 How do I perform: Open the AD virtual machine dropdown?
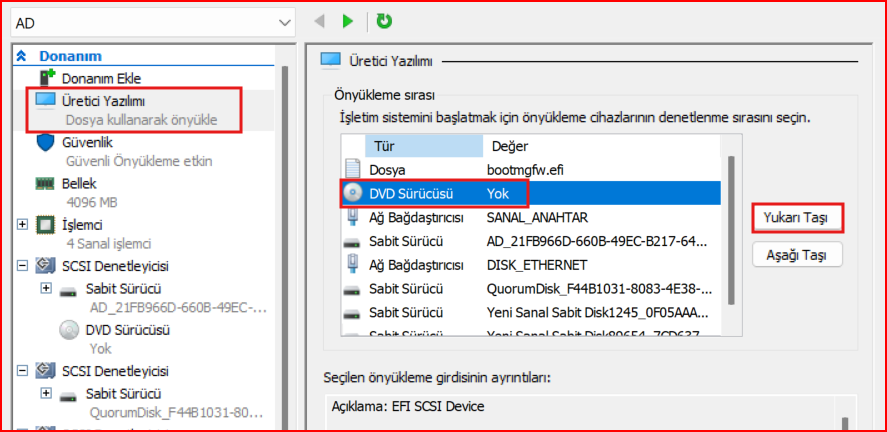tap(282, 21)
